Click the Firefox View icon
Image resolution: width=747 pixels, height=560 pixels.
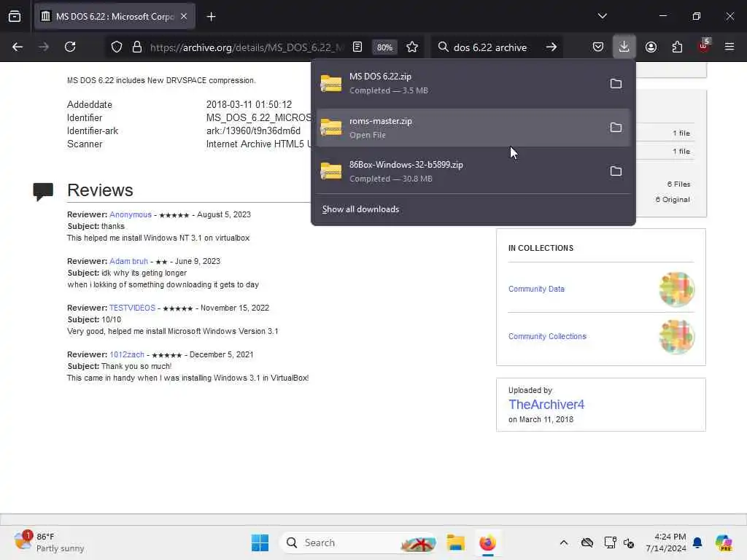click(x=15, y=16)
